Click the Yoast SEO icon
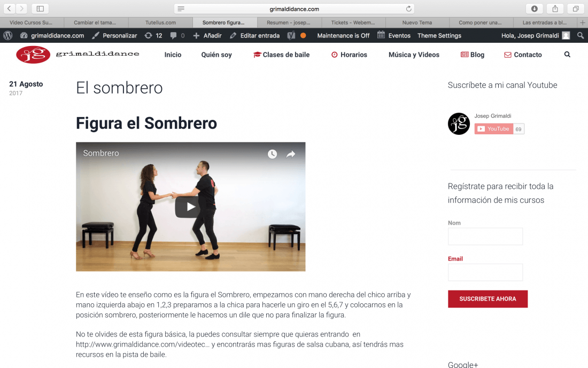This screenshot has height=368, width=588. tap(291, 36)
